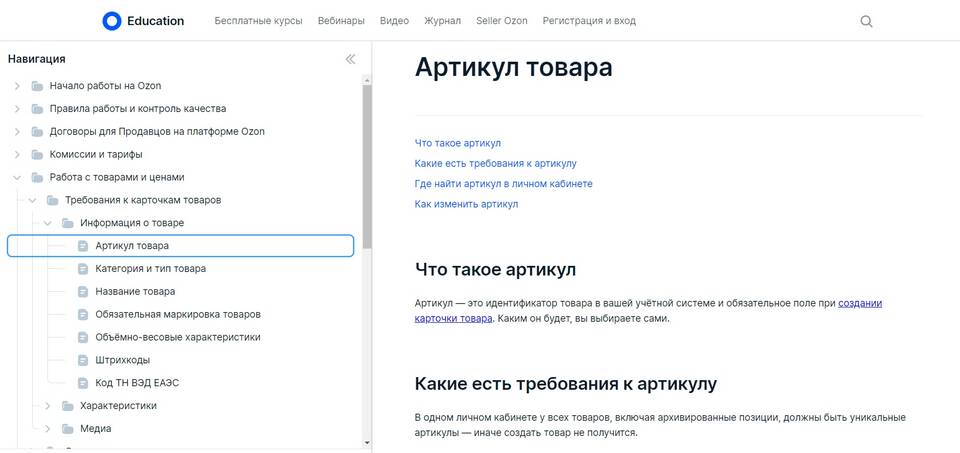Click the navigation panel's scroll down arrow
Screen dimensions: 960x453
[x=367, y=442]
